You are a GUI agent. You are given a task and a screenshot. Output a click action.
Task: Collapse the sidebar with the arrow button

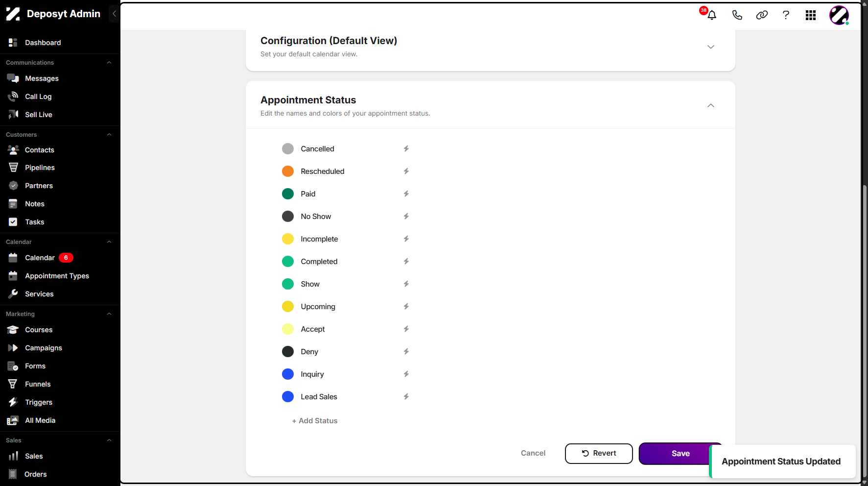(114, 14)
